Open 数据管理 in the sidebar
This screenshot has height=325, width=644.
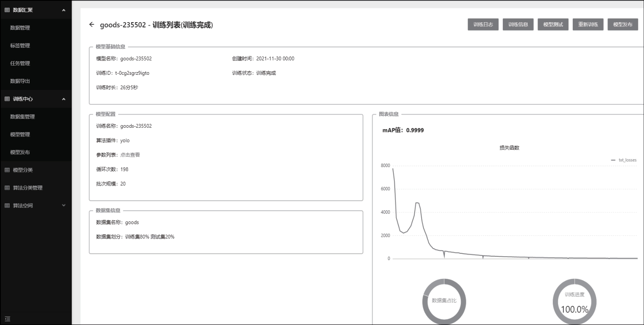(x=20, y=28)
